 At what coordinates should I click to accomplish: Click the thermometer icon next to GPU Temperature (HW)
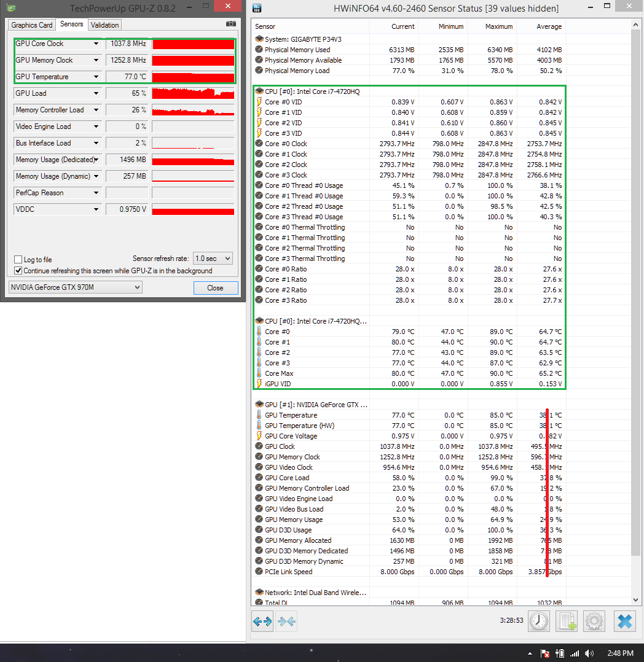pyautogui.click(x=259, y=425)
